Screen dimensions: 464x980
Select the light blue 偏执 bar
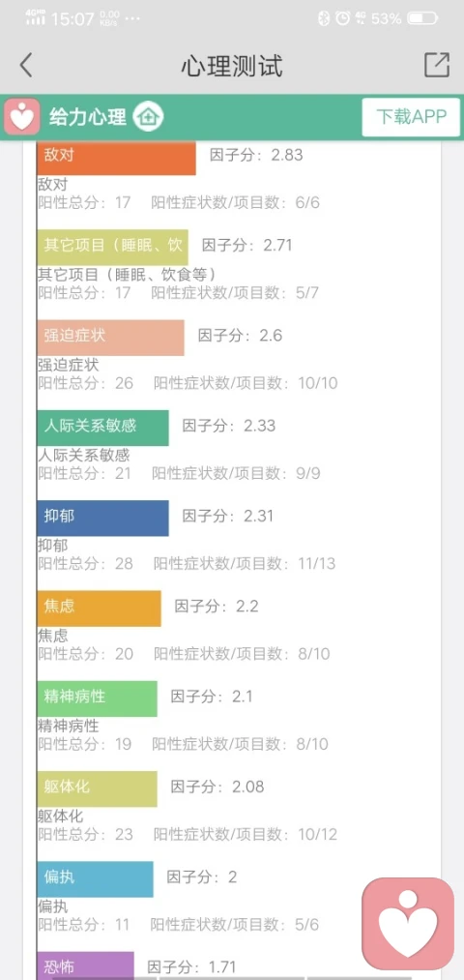point(95,878)
